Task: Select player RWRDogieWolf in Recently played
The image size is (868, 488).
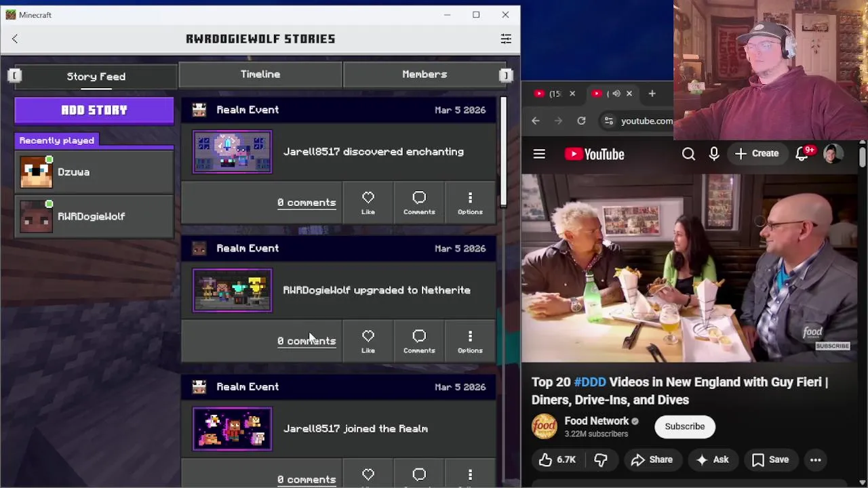Action: point(94,216)
